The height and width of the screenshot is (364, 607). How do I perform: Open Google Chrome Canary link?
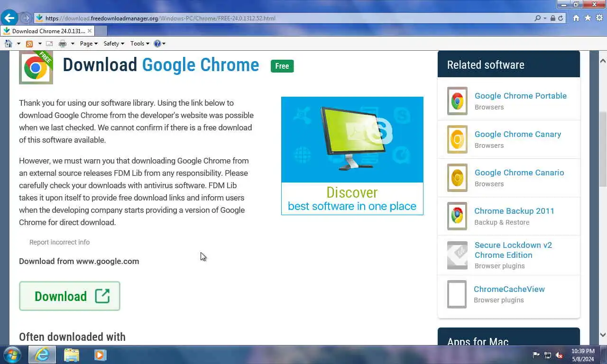click(x=518, y=134)
